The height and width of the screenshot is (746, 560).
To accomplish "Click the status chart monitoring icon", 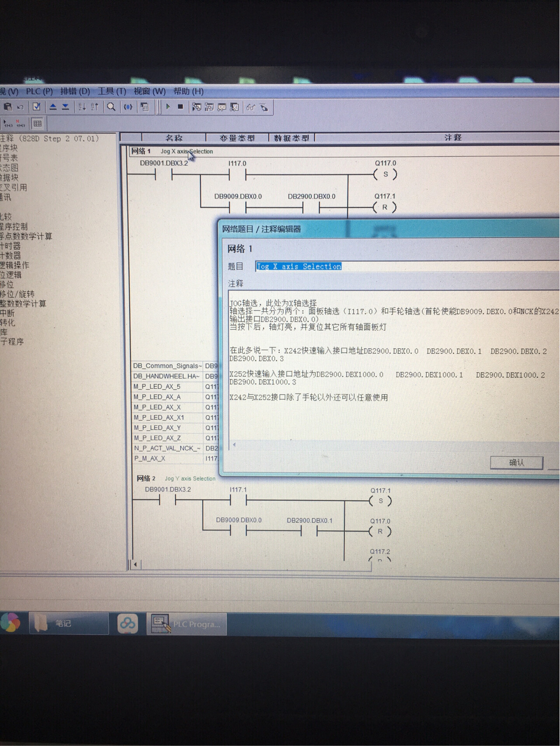I will [222, 107].
